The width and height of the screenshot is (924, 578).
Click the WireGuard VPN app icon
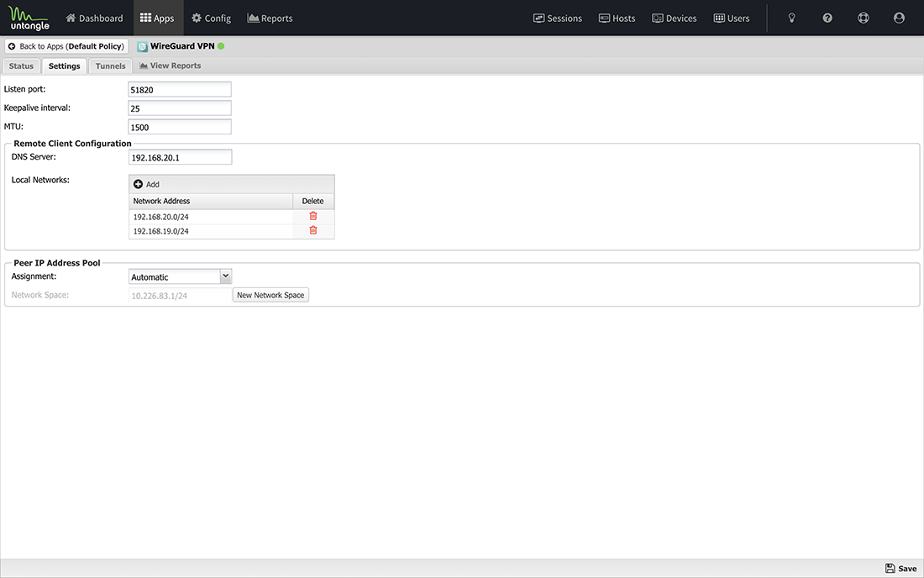142,46
